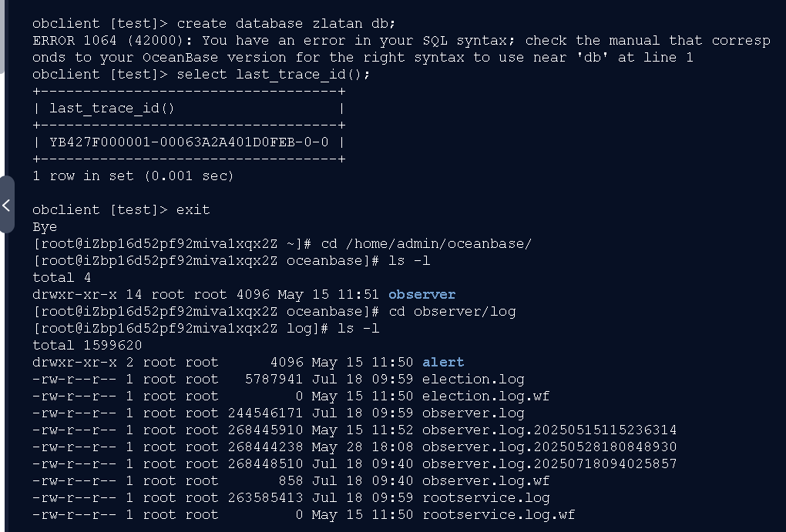
Task: Click the 'select last_trace_id()' command line
Action: point(274,75)
